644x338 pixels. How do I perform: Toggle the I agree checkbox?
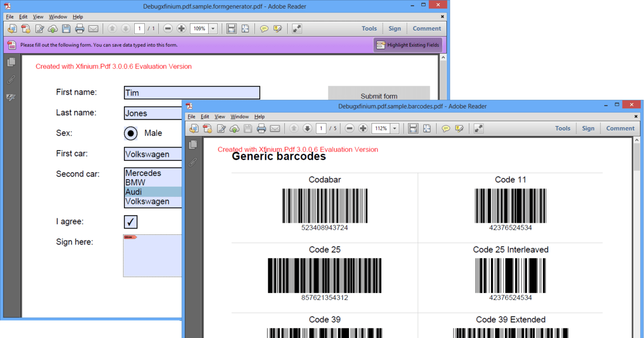coord(130,222)
